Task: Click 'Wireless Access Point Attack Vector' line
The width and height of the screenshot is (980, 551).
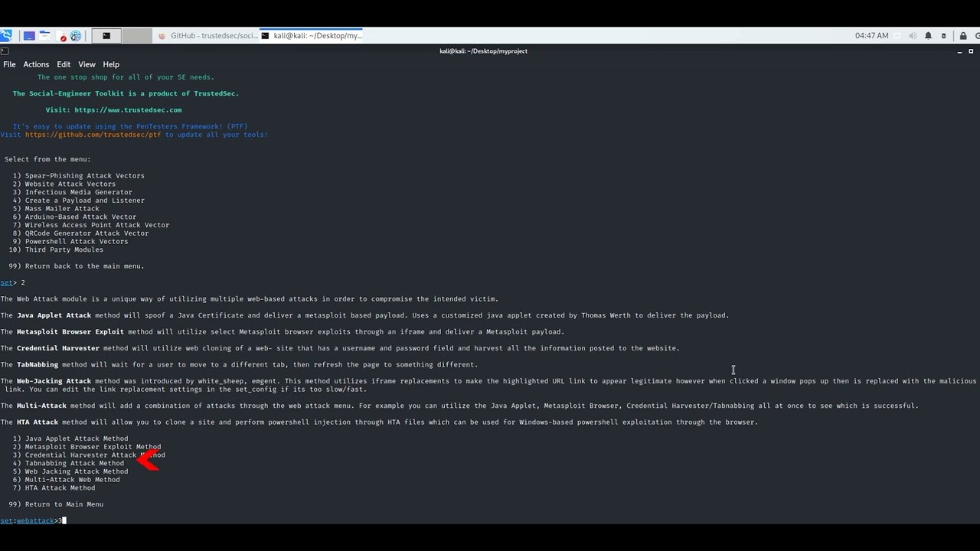Action: point(90,225)
